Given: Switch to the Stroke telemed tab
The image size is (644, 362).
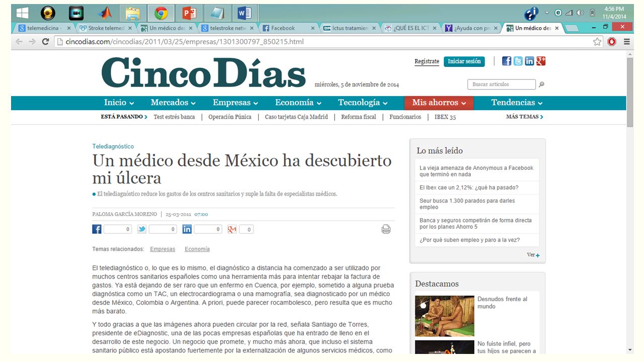Looking at the screenshot, I should pyautogui.click(x=106, y=28).
